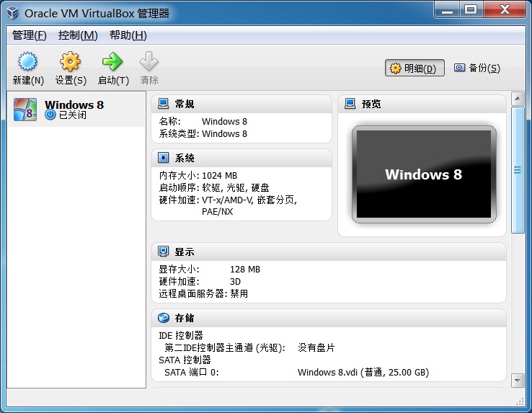Click the 显示 section display icon
Viewport: 532px width, 413px height.
(x=163, y=252)
